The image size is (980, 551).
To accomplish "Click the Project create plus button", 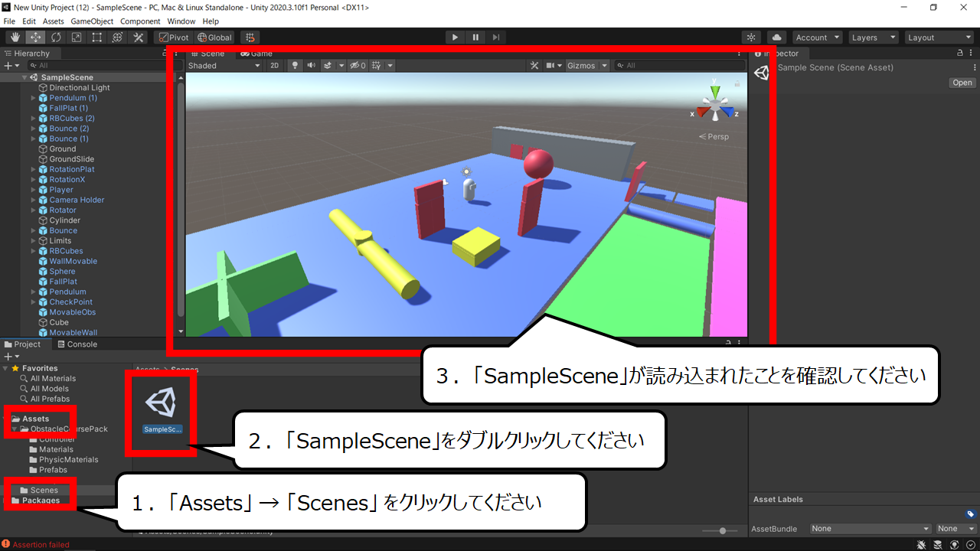I will [10, 357].
